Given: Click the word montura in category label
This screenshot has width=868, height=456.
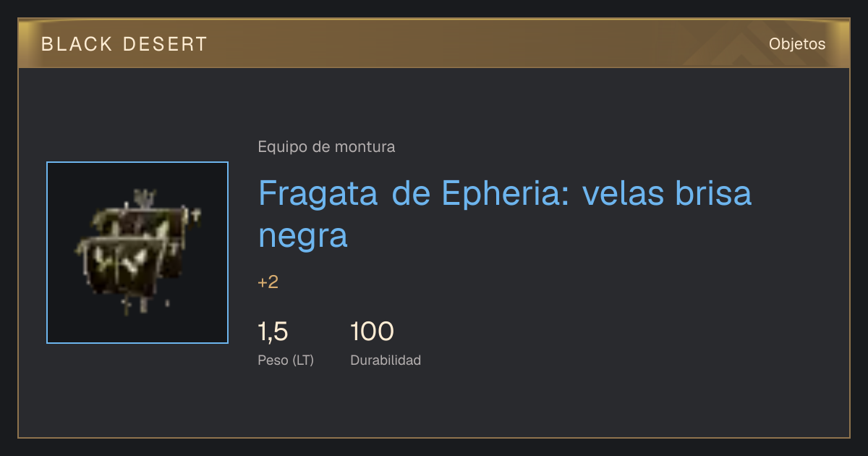Looking at the screenshot, I should click(365, 147).
